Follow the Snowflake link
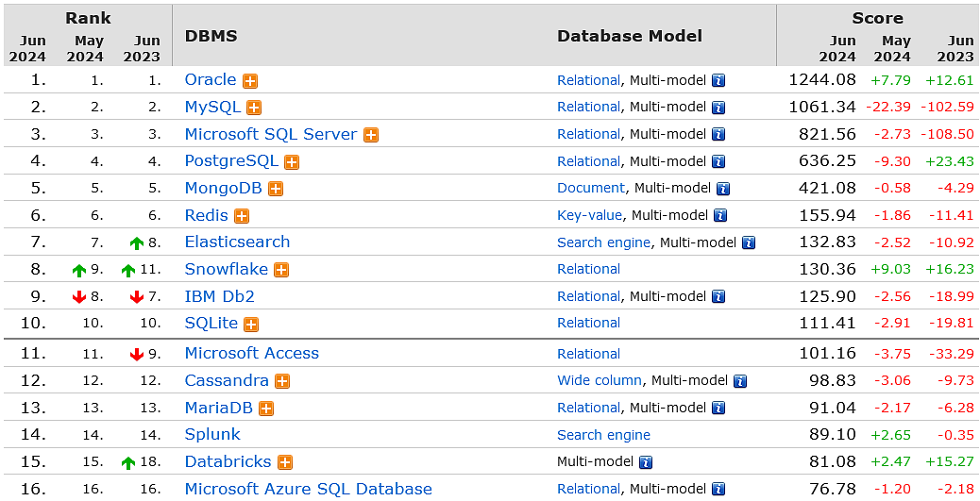Screen dimensions: 980x501 (227, 269)
